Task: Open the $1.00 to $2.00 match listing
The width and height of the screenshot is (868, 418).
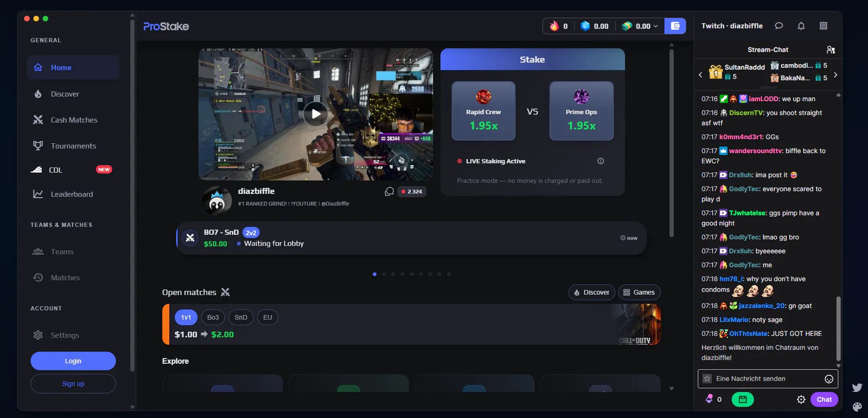Action: point(411,324)
